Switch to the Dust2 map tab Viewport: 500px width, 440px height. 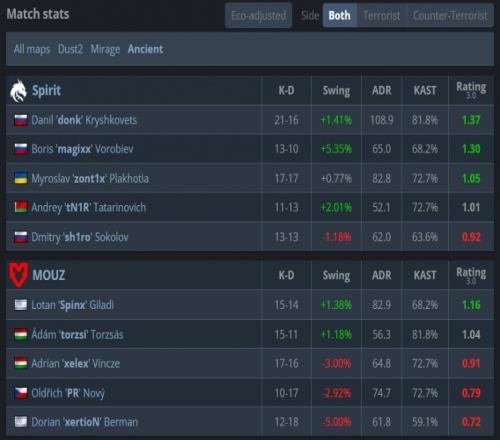tap(70, 49)
